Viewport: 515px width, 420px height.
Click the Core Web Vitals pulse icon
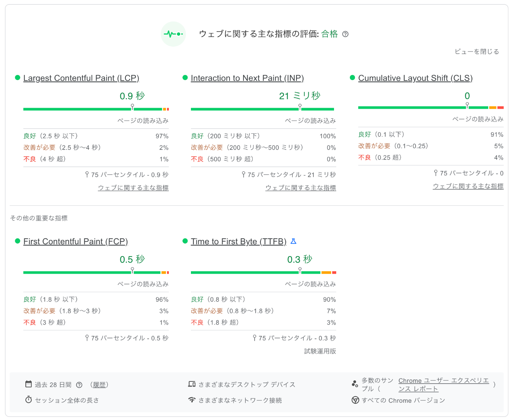point(174,34)
